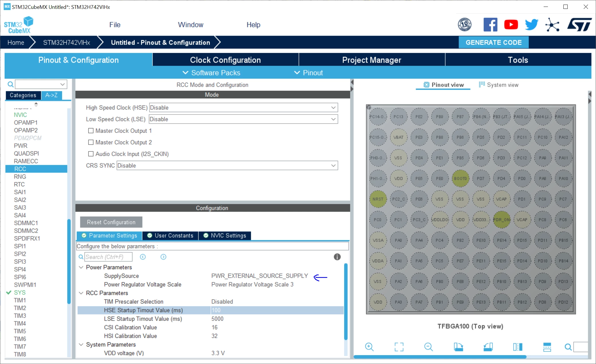Fit the chip view to screen

[399, 347]
